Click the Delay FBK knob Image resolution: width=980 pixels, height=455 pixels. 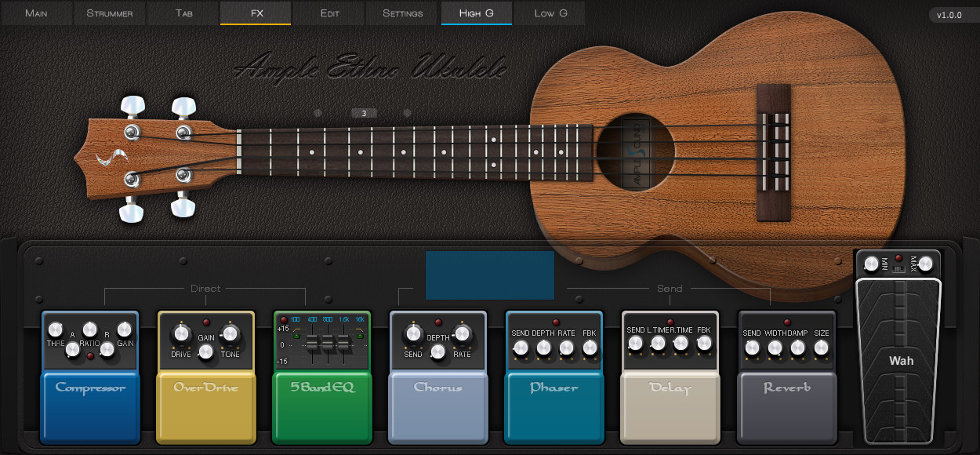(x=705, y=344)
